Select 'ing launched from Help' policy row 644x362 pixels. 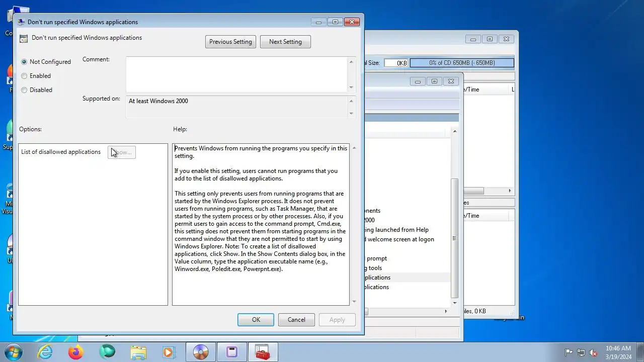(397, 230)
